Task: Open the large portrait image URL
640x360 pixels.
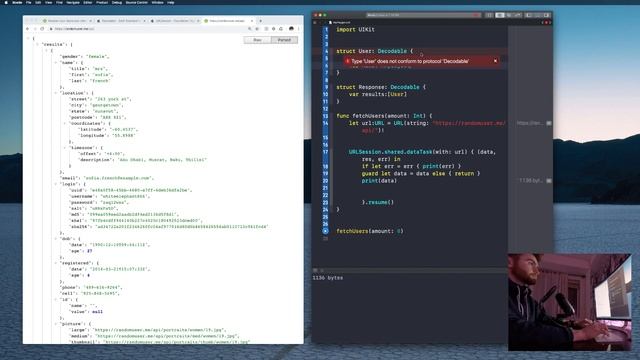Action: pyautogui.click(x=158, y=330)
